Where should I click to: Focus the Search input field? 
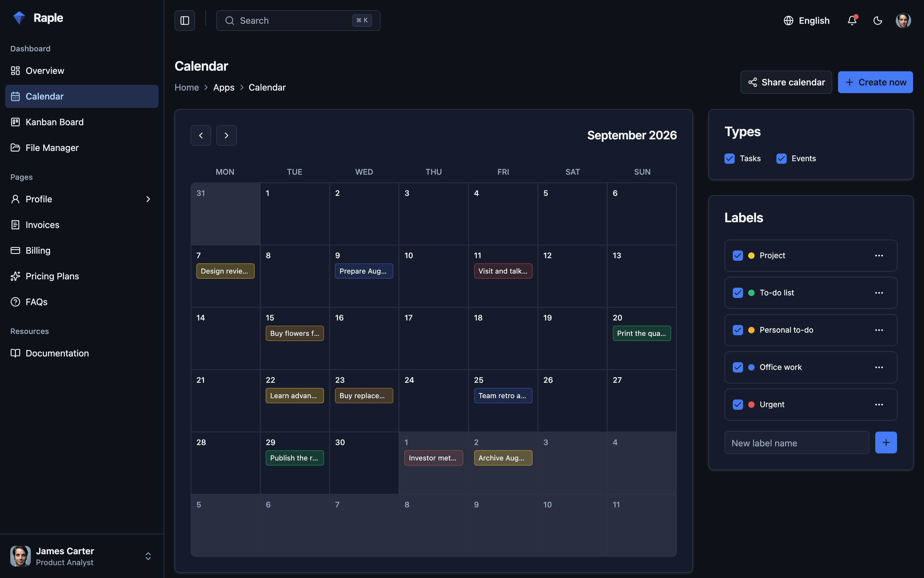tap(298, 21)
